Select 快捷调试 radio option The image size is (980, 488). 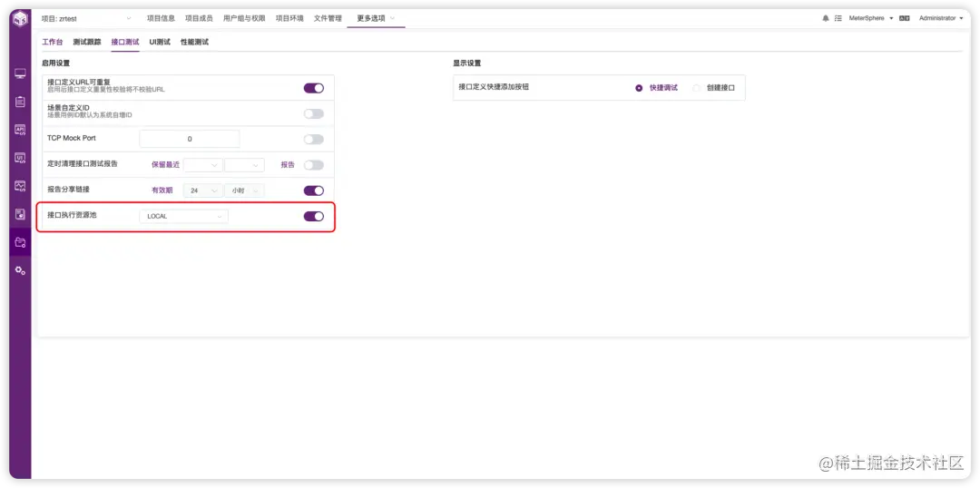656,88
